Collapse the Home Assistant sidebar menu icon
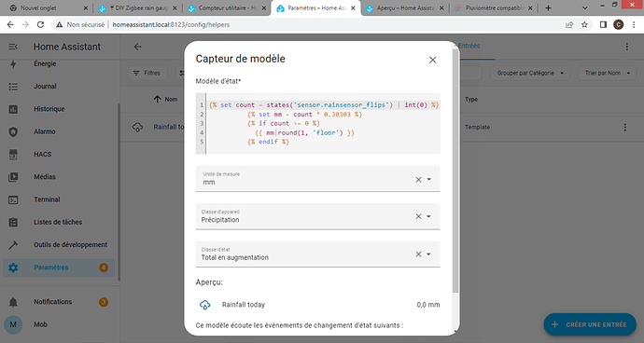Screen dimensions: 644x343 pos(13,47)
